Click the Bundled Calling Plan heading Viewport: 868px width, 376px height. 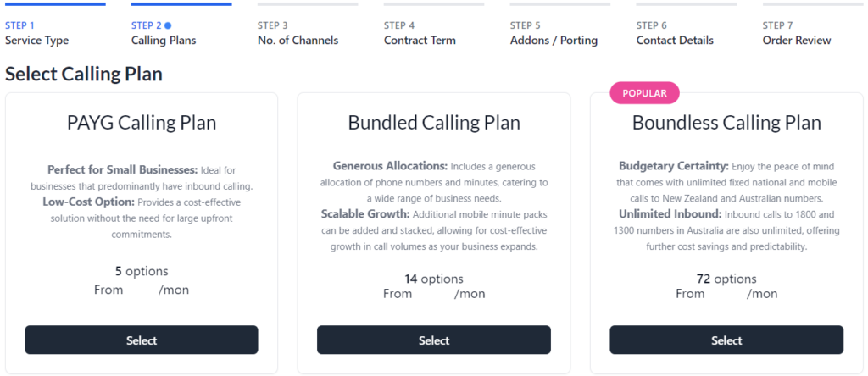pos(434,123)
